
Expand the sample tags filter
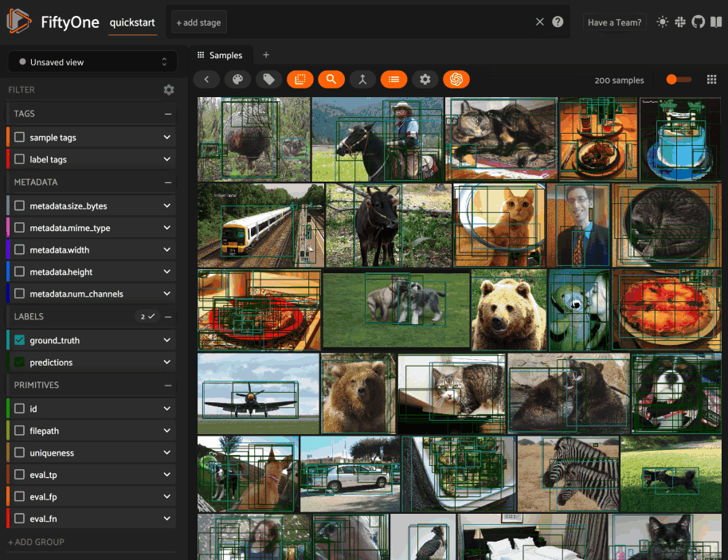tap(167, 138)
